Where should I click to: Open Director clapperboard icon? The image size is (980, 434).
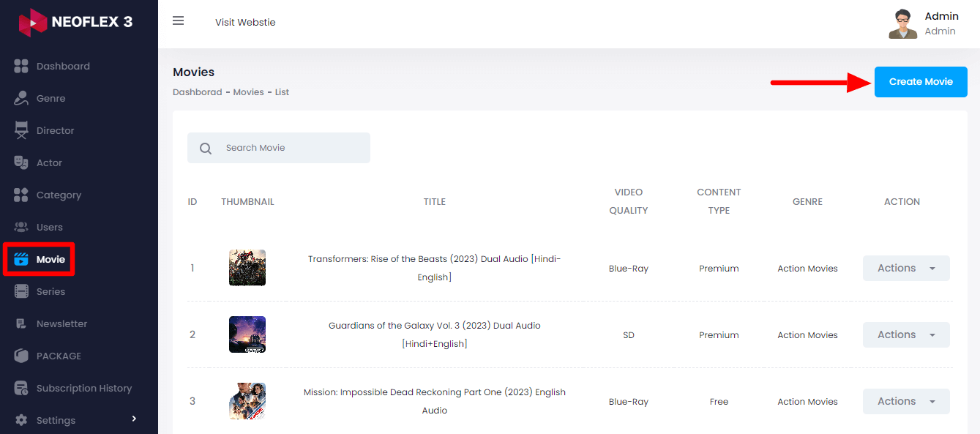(x=21, y=130)
